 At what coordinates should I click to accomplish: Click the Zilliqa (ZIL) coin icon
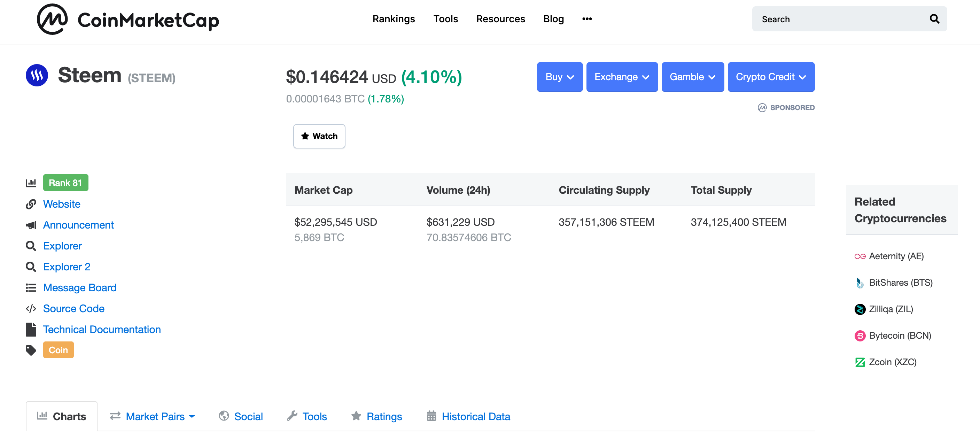[860, 309]
